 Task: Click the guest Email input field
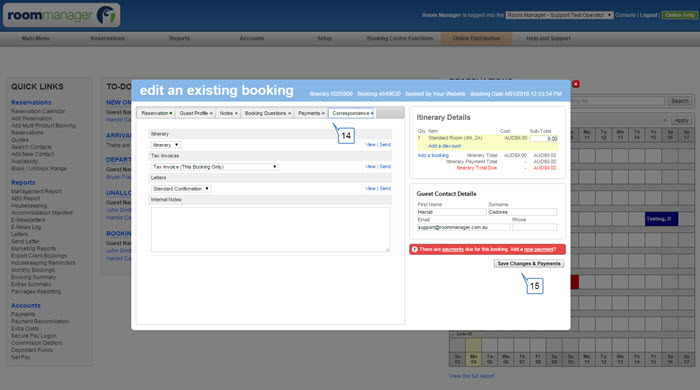pos(463,227)
